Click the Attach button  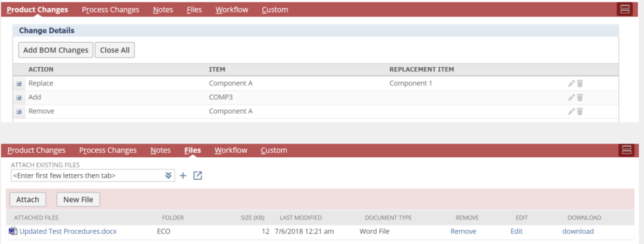coord(28,199)
